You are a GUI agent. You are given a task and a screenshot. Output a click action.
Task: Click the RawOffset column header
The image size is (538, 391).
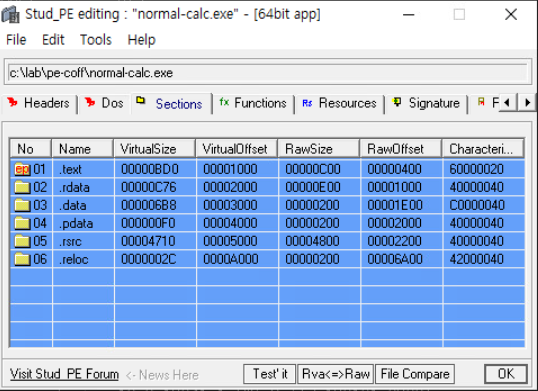[401, 149]
